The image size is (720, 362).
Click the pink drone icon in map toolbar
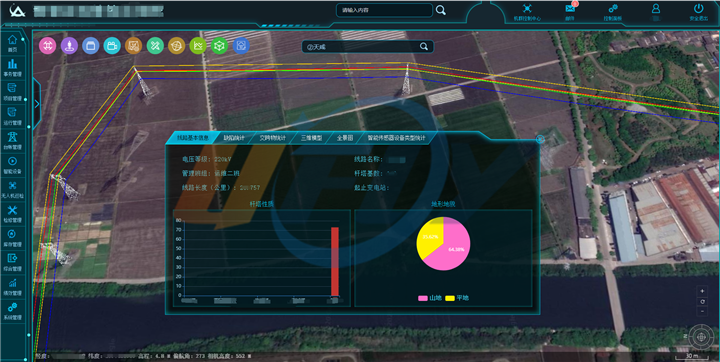(48, 45)
